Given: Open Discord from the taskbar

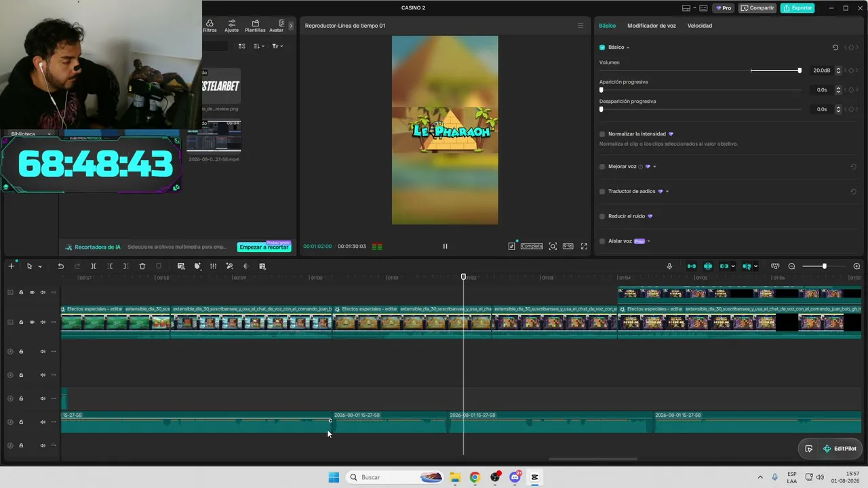Looking at the screenshot, I should click(x=515, y=477).
